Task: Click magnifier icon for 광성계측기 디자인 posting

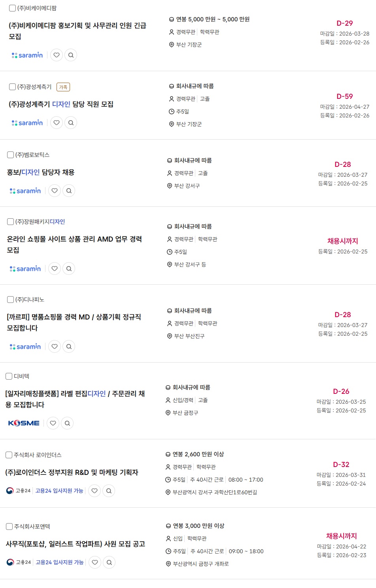Action: (71, 123)
